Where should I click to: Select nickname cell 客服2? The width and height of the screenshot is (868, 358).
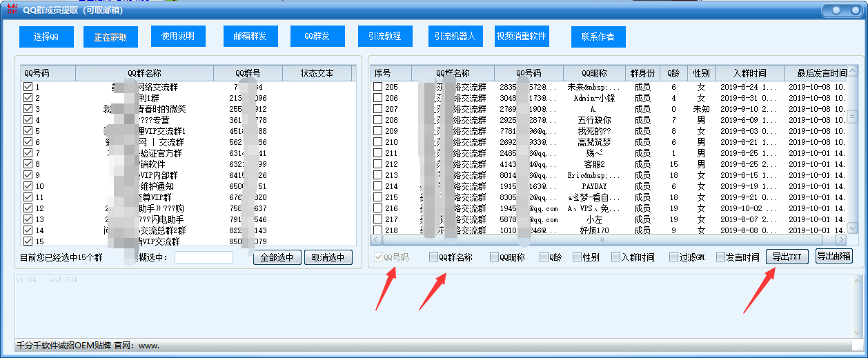point(594,164)
